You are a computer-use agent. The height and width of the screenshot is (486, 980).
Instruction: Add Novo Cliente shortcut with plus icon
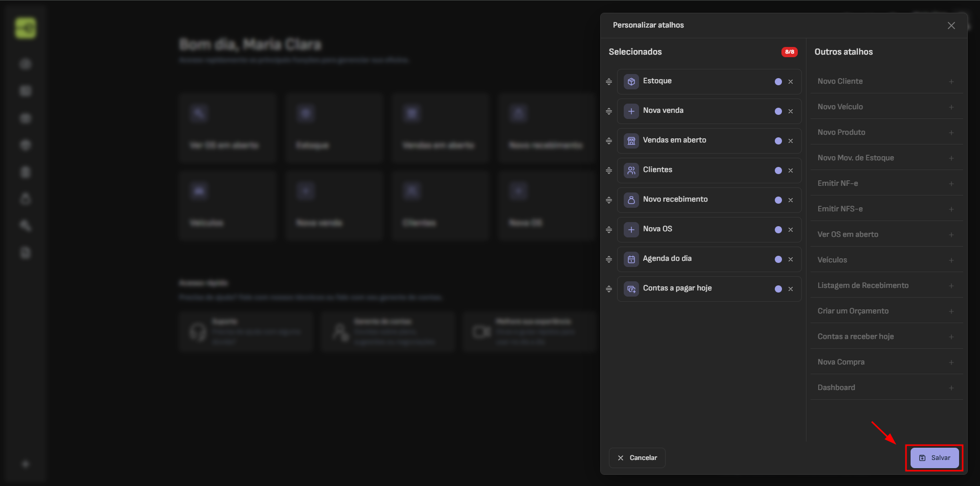pyautogui.click(x=951, y=82)
